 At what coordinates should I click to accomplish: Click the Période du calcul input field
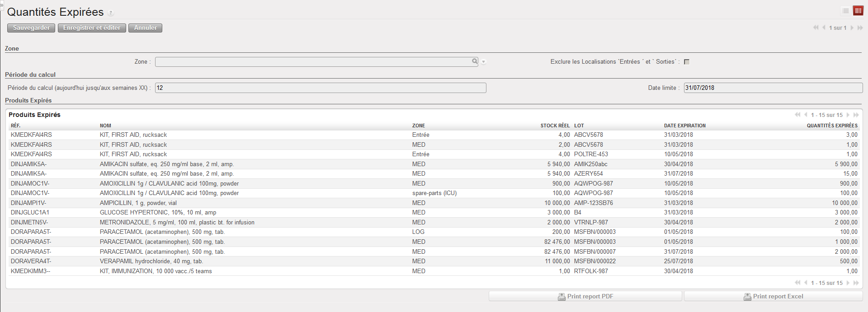320,88
